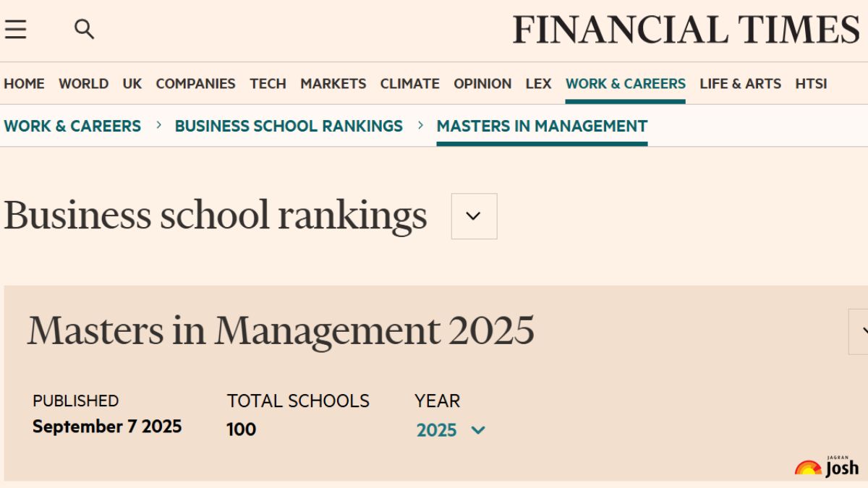
Task: Open the OPINION section
Action: point(482,84)
